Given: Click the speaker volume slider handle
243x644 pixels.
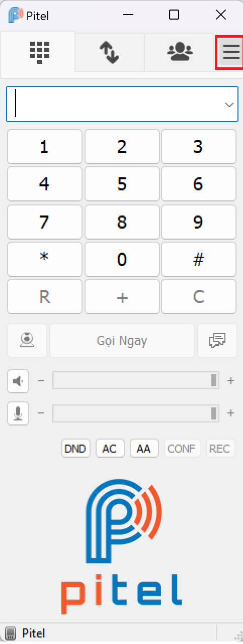Looking at the screenshot, I should click(x=214, y=381).
